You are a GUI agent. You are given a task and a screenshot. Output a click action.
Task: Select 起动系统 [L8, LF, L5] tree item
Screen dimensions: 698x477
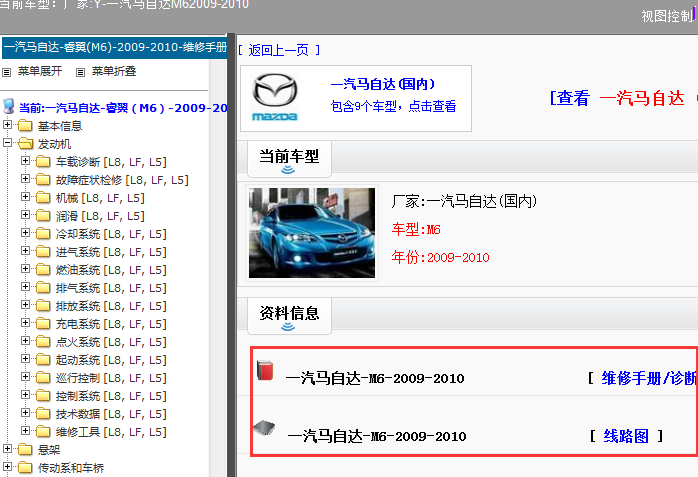pyautogui.click(x=111, y=360)
